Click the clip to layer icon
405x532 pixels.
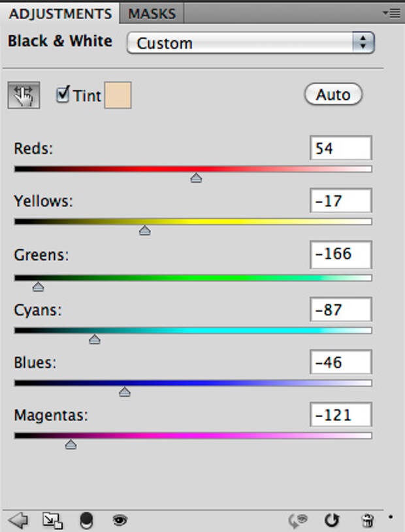coord(86,520)
